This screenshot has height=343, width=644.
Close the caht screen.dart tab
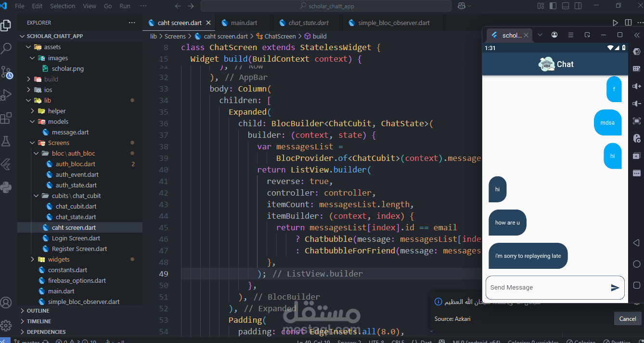pos(208,23)
